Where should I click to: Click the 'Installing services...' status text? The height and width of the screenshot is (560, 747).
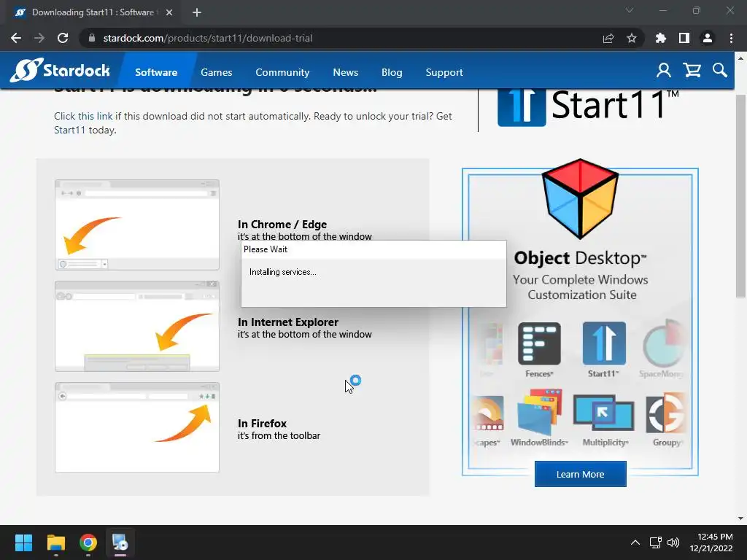click(x=282, y=272)
